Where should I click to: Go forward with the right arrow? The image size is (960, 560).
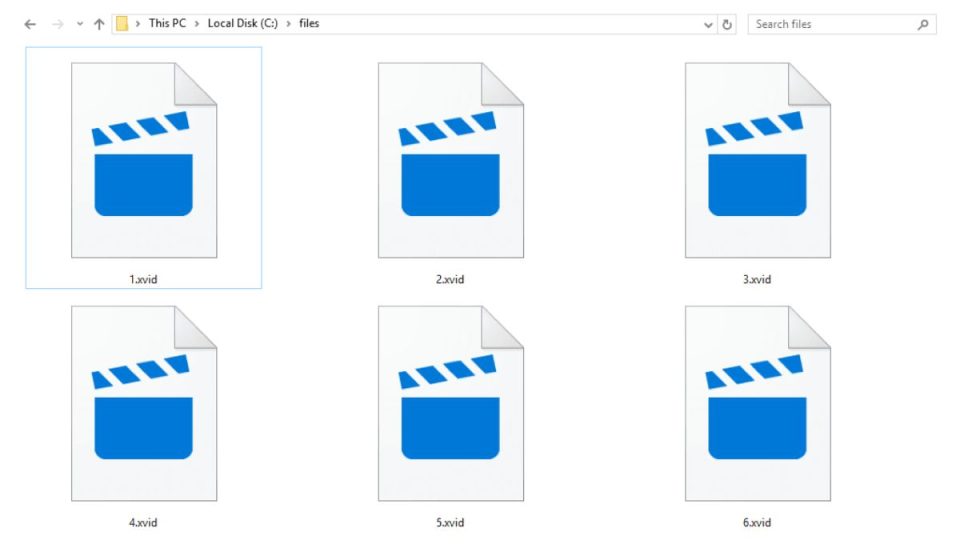point(58,24)
